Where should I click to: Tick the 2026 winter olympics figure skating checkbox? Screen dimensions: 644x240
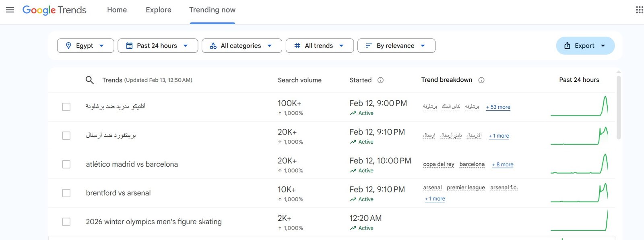(66, 222)
